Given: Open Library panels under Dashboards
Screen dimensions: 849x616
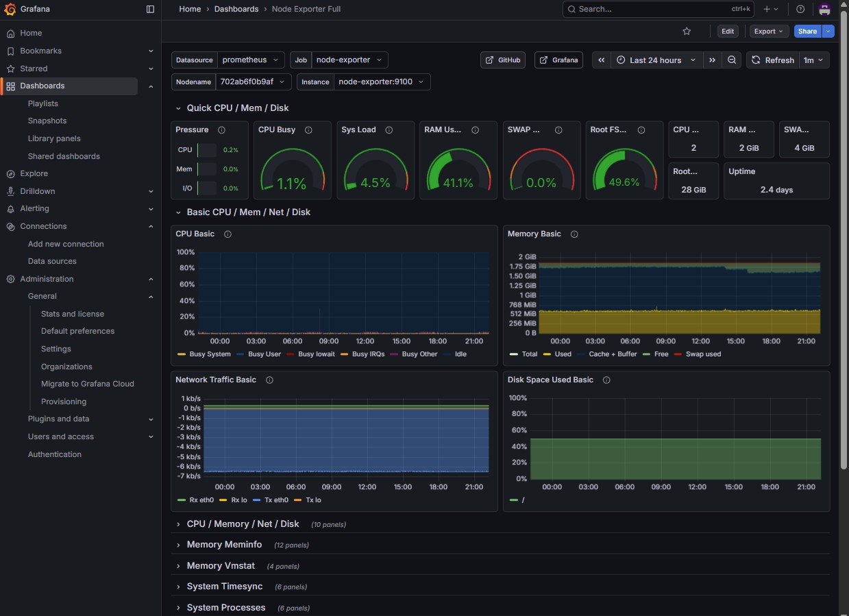Looking at the screenshot, I should tap(54, 138).
